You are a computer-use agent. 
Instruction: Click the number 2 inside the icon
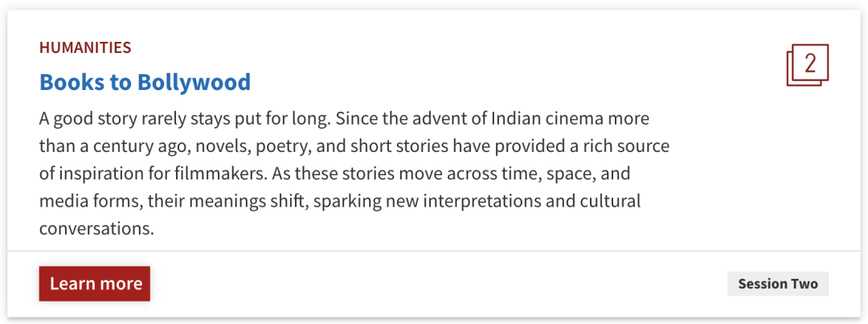[810, 63]
